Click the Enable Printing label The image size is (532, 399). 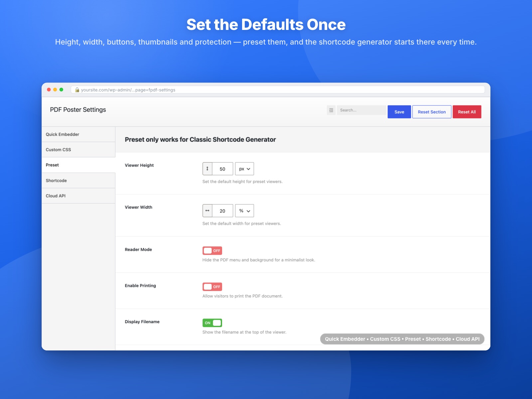[x=140, y=286]
